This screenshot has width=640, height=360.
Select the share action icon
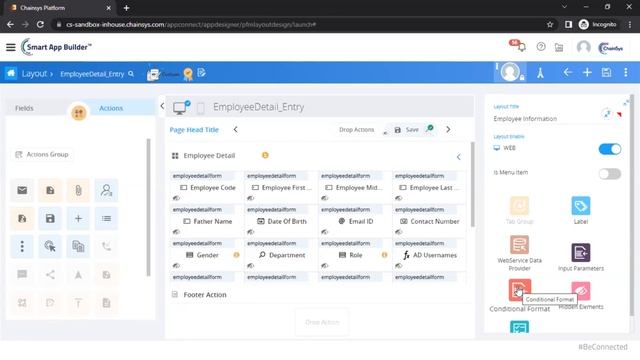point(50,275)
